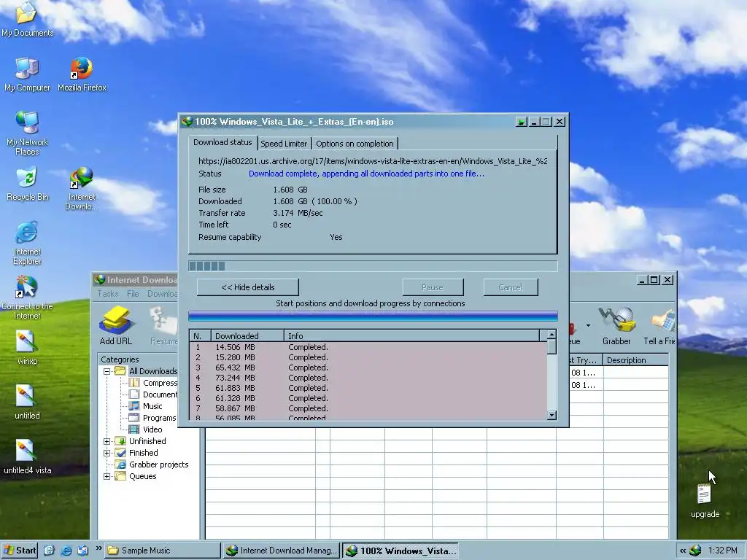Screen dimensions: 747x560
Task: Open File menu in IDM window
Action: coord(133,294)
